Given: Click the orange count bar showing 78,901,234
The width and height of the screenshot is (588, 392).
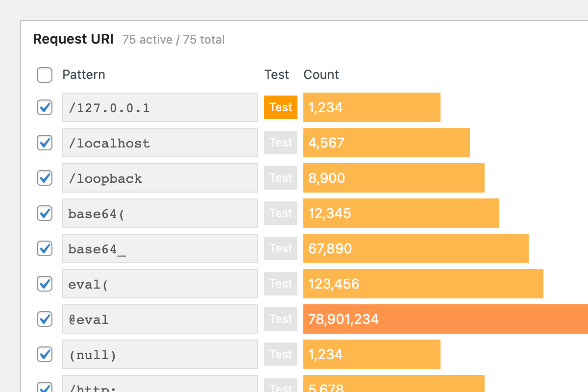Looking at the screenshot, I should [x=441, y=319].
